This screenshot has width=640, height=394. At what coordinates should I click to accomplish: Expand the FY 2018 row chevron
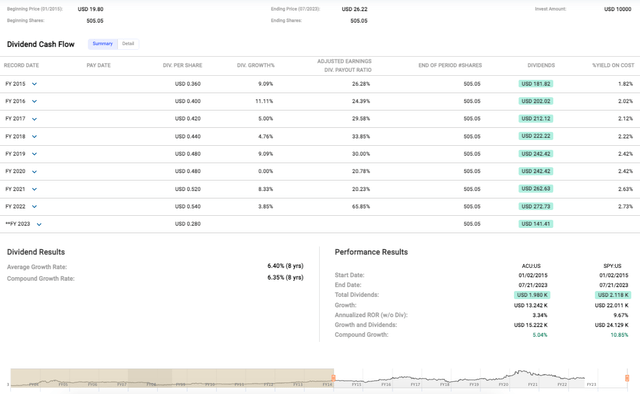pyautogui.click(x=34, y=136)
